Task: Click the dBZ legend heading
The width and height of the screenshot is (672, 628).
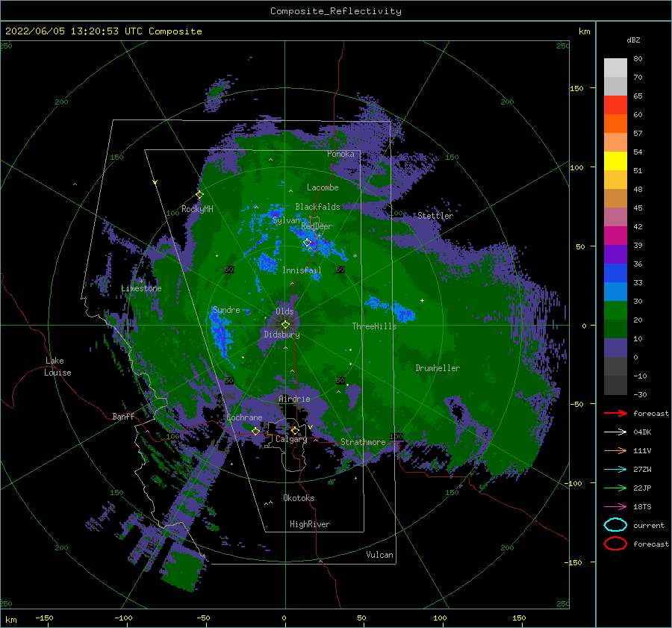Action: (x=633, y=40)
